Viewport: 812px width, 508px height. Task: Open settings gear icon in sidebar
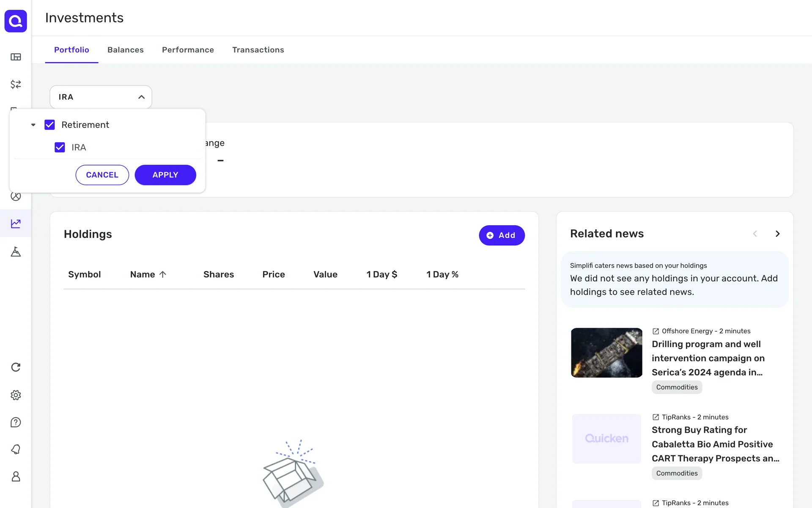(16, 395)
